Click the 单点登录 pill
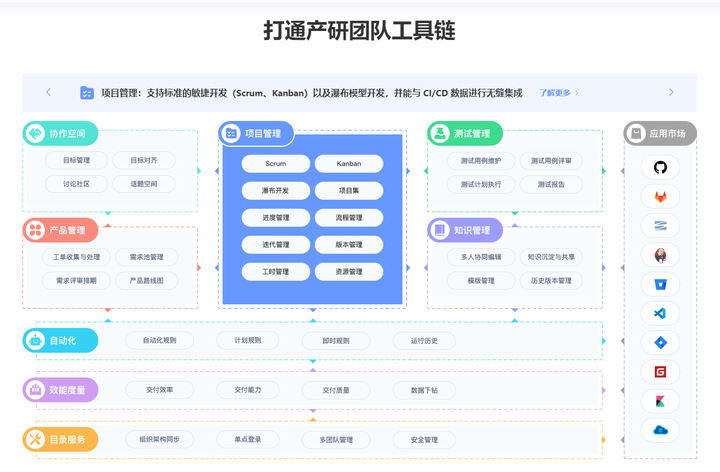Viewport: 720px width, 472px height. pos(248,439)
